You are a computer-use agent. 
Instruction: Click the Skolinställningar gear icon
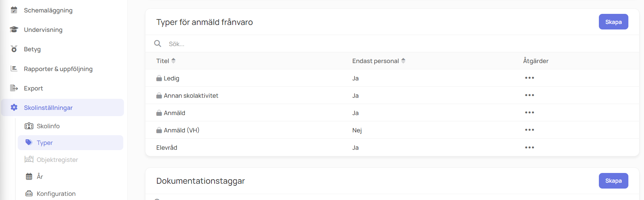pyautogui.click(x=14, y=107)
